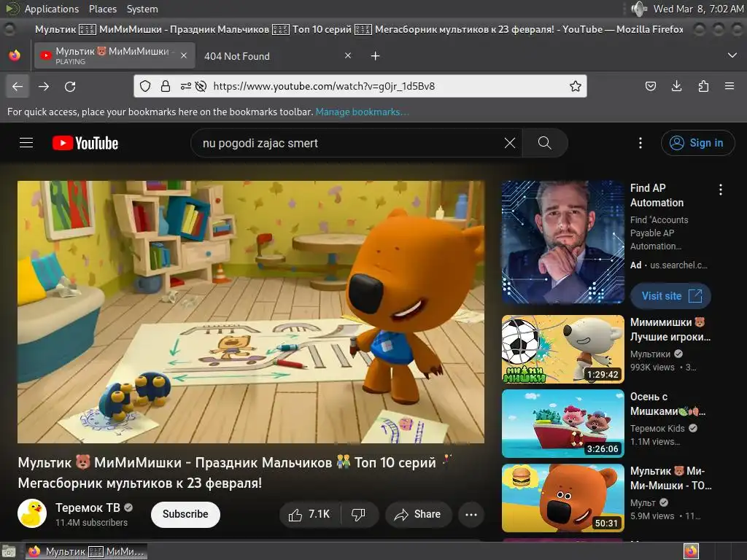Open a new tab
This screenshot has height=560, width=747.
coord(376,56)
